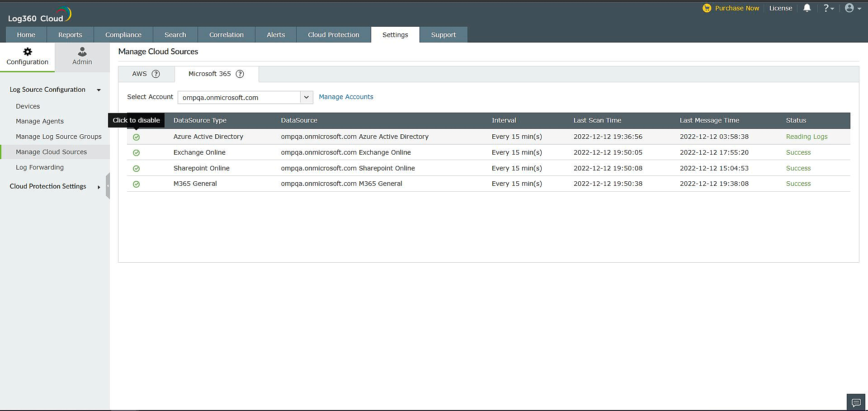Collapse the left sidebar panel handle
The image size is (868, 411).
(x=108, y=186)
